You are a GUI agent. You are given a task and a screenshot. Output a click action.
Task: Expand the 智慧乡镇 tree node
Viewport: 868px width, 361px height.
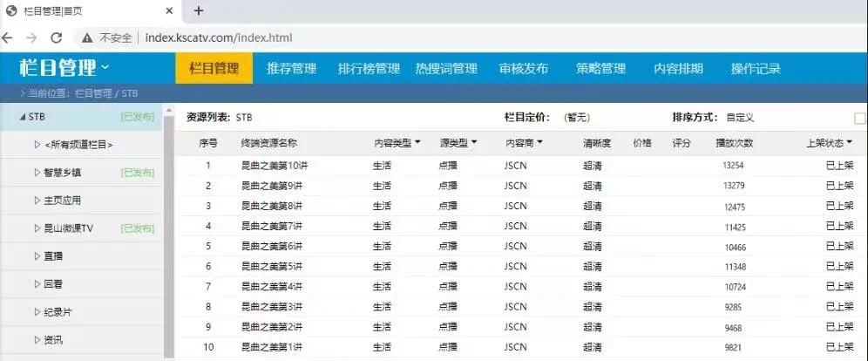click(37, 173)
